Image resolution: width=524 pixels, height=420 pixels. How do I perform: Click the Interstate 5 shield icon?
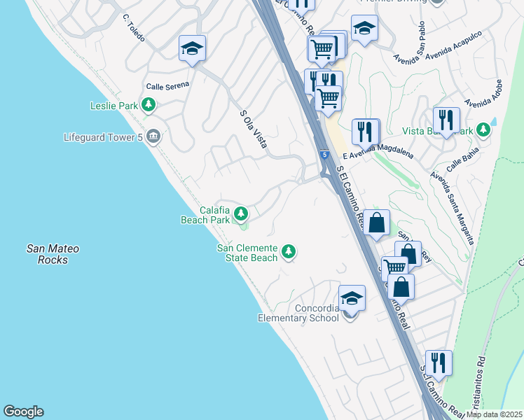pos(324,155)
